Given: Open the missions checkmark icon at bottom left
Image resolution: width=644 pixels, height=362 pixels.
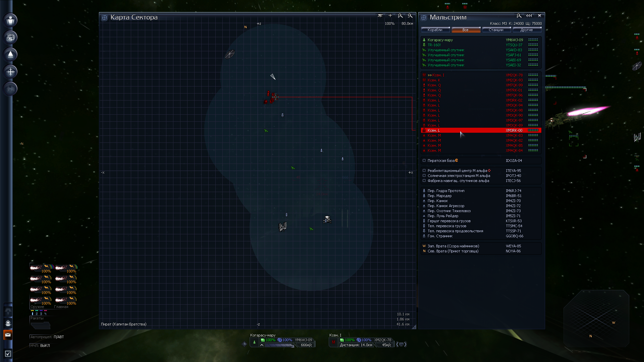Looking at the screenshot, I should 8,354.
